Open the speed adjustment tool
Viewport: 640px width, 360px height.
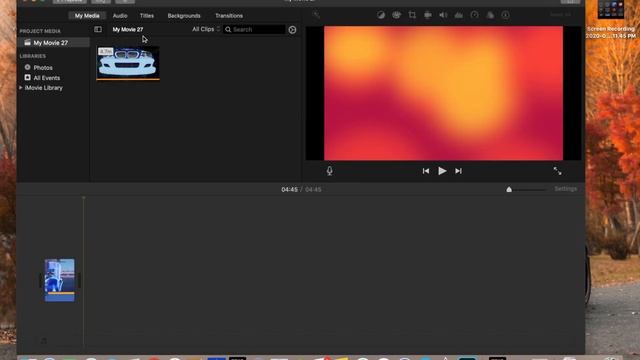click(474, 15)
